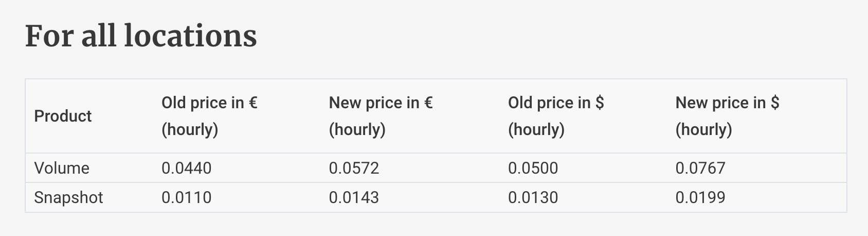Click the "For all locations" heading
Screen dimensions: 868x236
141,36
